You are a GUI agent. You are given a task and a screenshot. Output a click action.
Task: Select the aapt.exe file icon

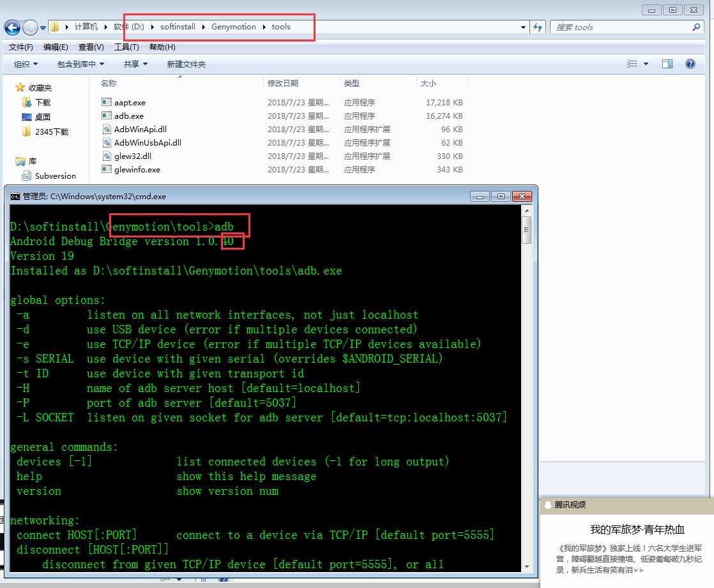(x=107, y=102)
